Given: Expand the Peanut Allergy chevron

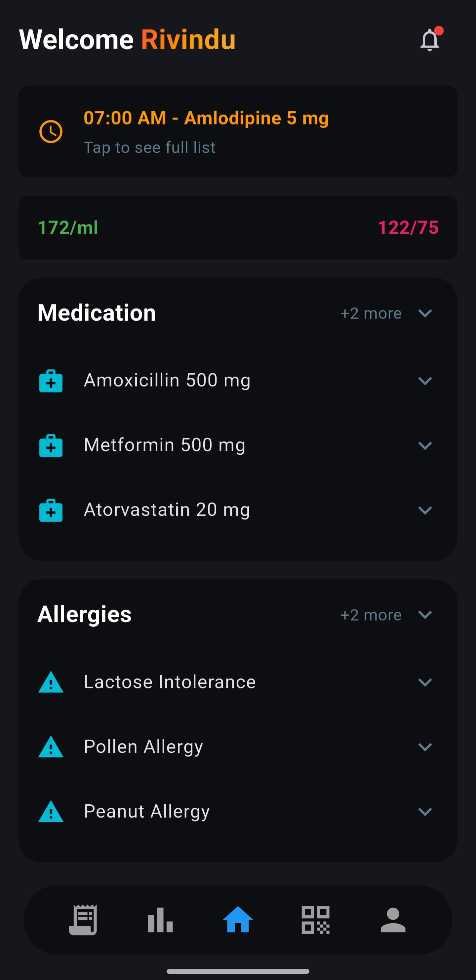Looking at the screenshot, I should [x=425, y=812].
